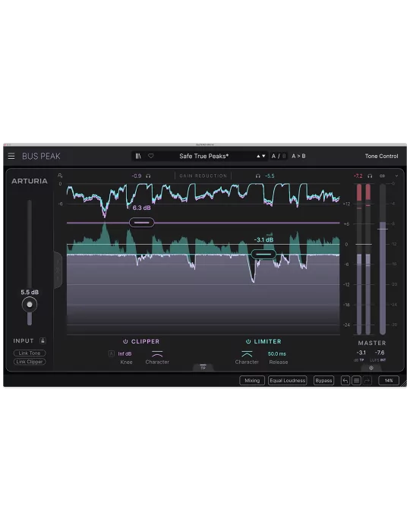Click the limiter Character curve icon

(x=247, y=354)
